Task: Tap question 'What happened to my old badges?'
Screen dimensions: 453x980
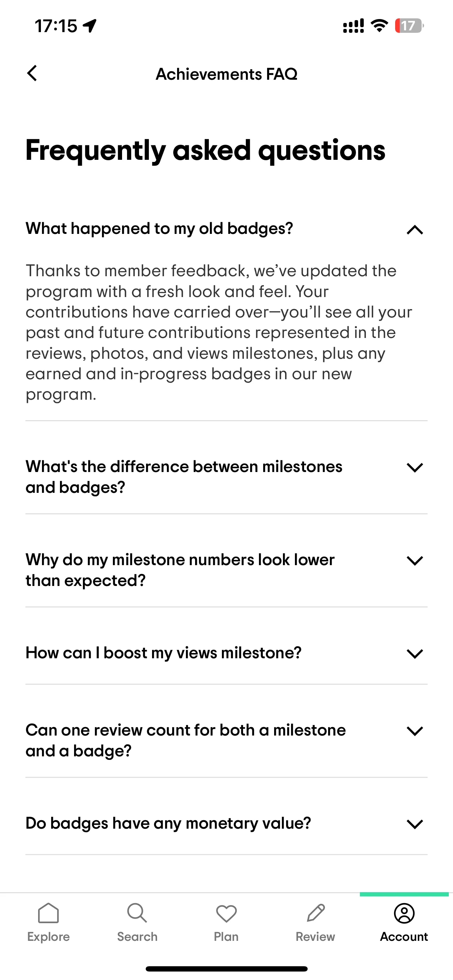Action: (159, 229)
